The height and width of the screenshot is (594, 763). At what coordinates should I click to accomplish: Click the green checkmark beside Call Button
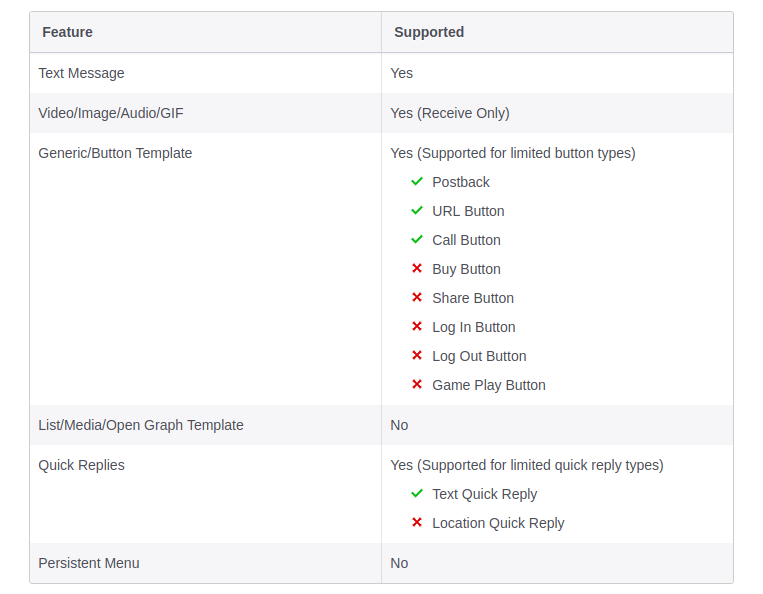417,240
